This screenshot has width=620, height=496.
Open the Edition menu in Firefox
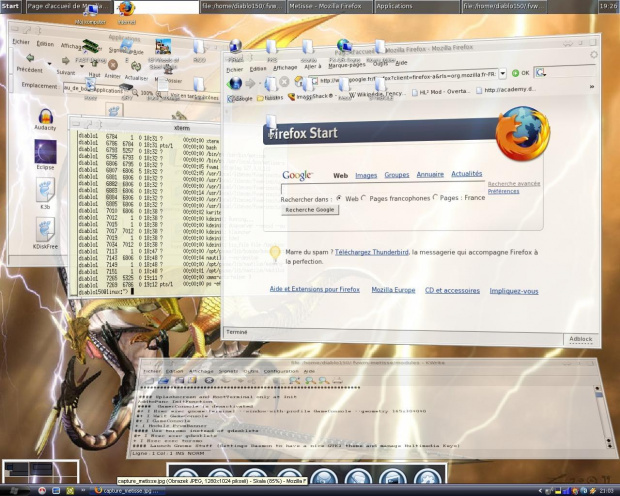coord(258,69)
